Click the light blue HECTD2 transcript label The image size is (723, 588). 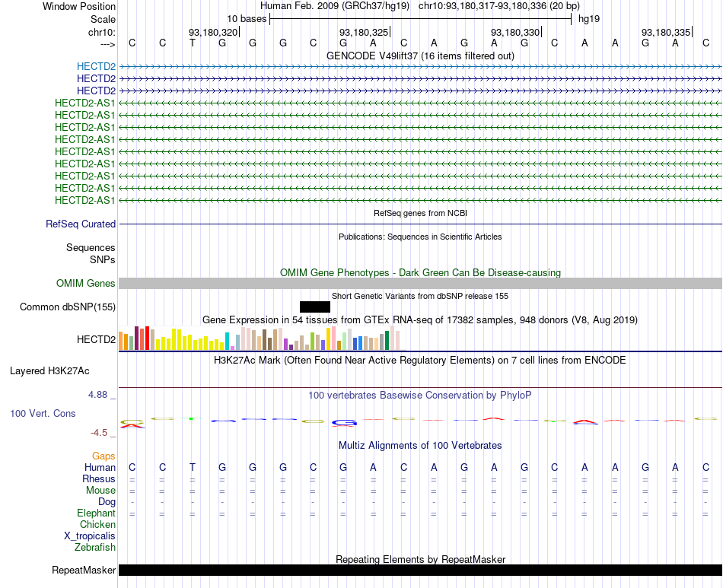point(96,66)
